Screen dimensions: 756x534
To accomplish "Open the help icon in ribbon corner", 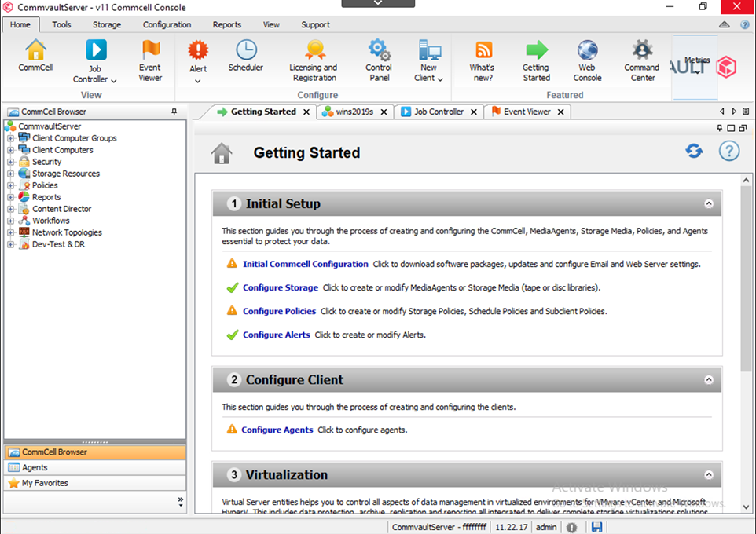I will click(745, 24).
